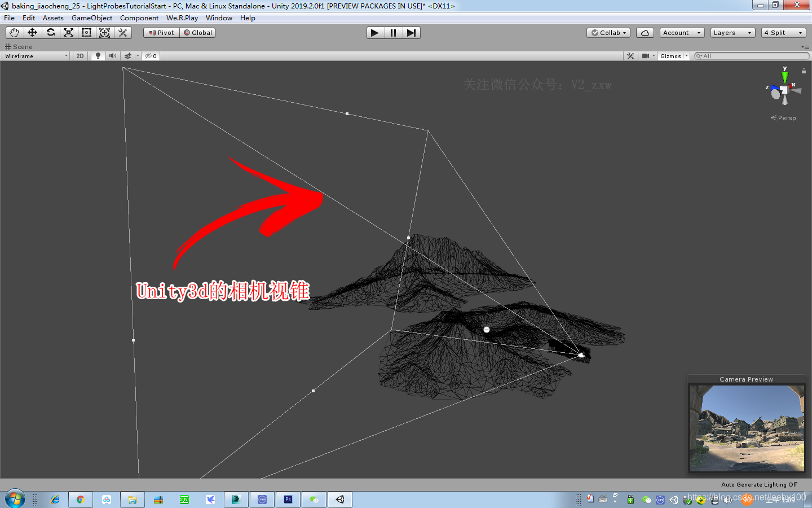Image resolution: width=812 pixels, height=508 pixels.
Task: Open the Wireframe draw mode dropdown
Action: (36, 56)
